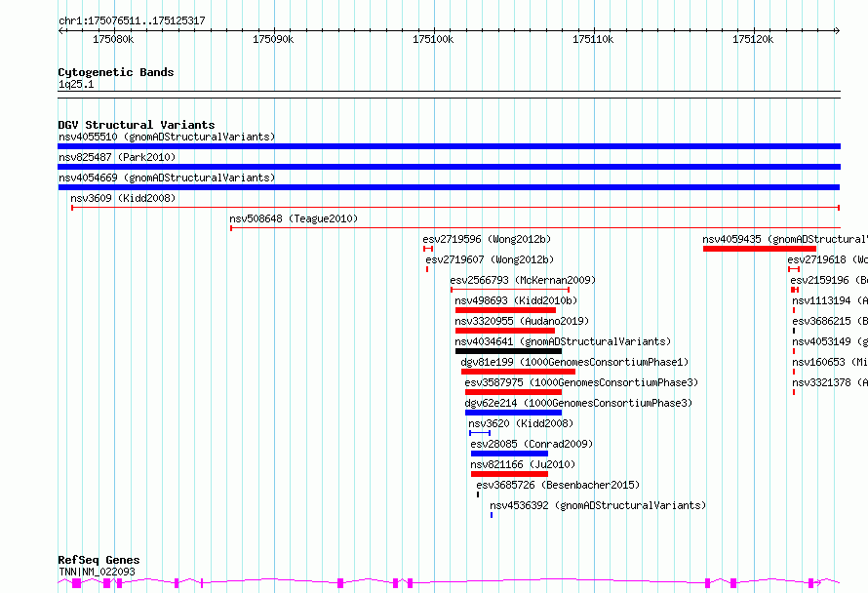Click esv2719596 (Wong2012b) label

487,239
